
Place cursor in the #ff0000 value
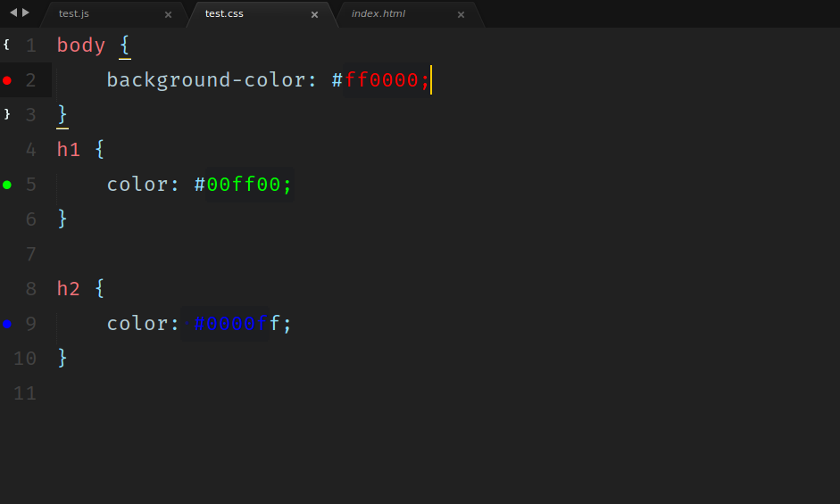click(374, 80)
